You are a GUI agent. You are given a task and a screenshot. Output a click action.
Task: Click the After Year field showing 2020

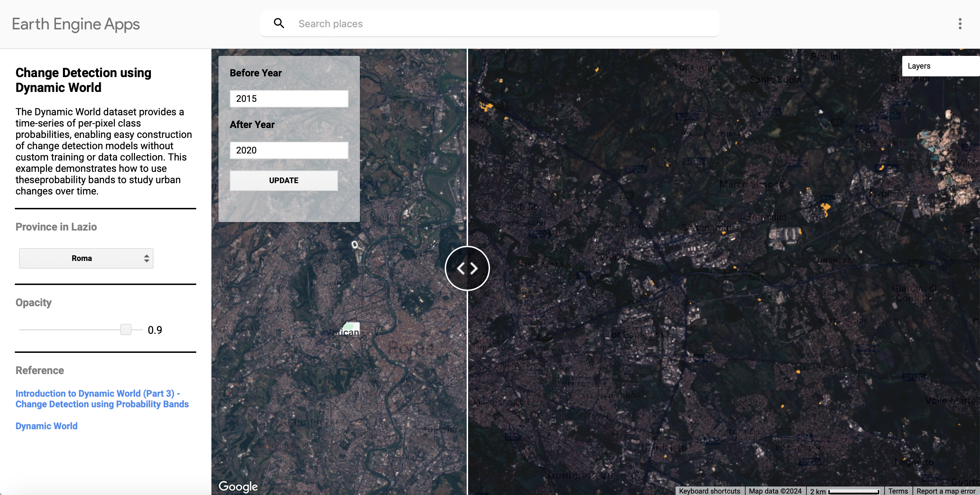click(289, 150)
